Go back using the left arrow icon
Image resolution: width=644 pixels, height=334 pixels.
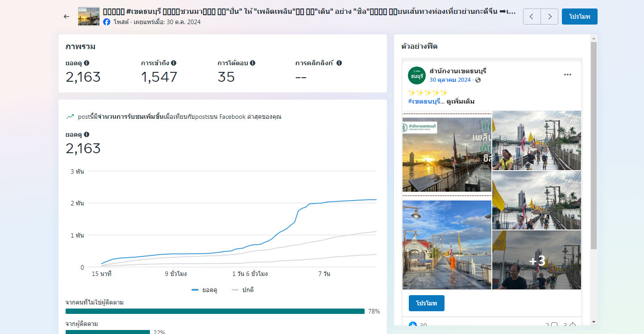click(66, 17)
